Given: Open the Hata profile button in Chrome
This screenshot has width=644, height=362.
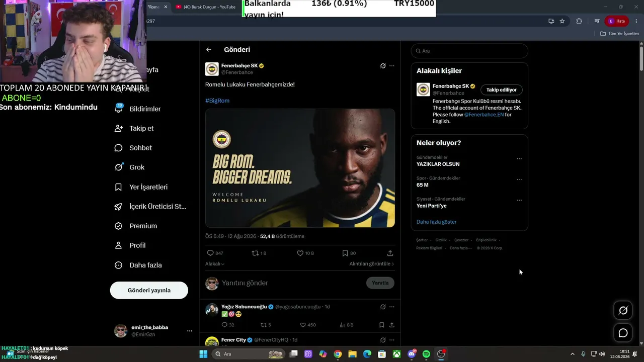Looking at the screenshot, I should click(x=616, y=21).
